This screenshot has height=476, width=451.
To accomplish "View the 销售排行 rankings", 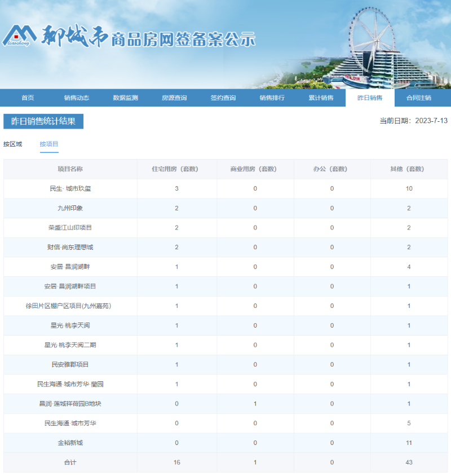I will (273, 98).
